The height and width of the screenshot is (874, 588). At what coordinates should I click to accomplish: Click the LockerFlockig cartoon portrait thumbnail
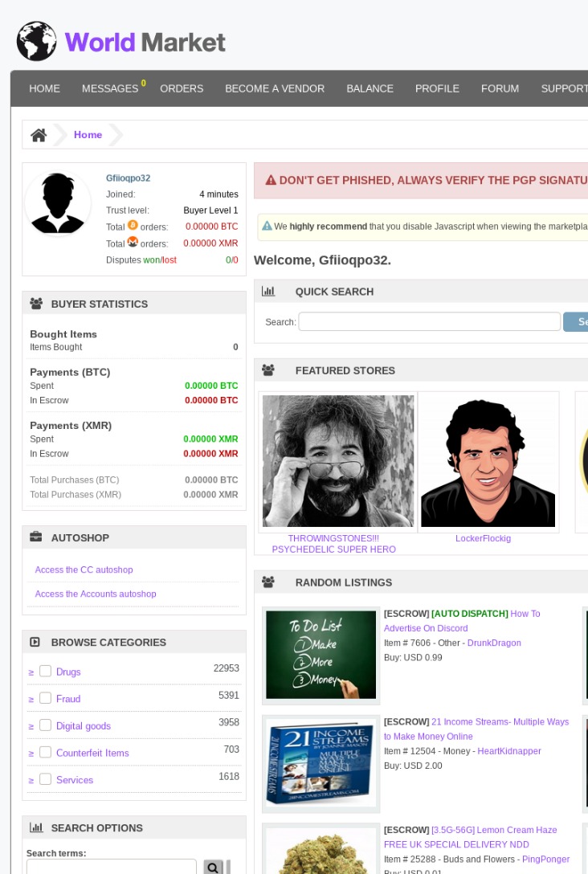pos(488,461)
